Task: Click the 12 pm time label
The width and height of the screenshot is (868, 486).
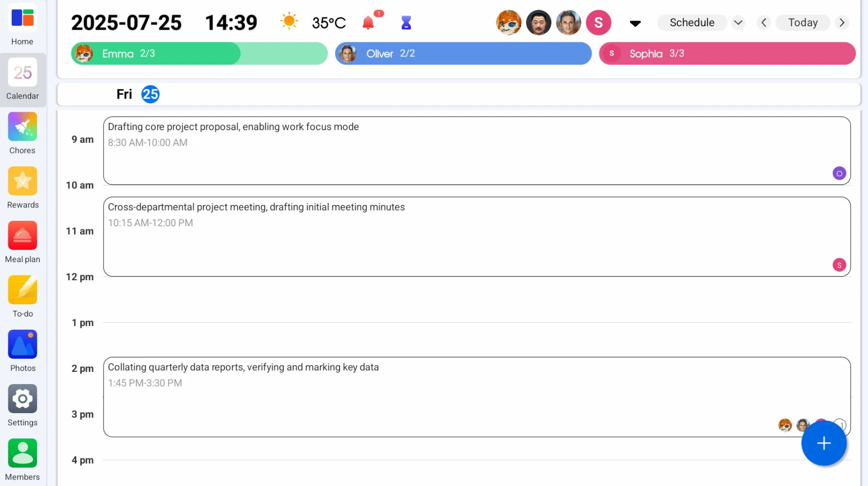Action: point(80,277)
